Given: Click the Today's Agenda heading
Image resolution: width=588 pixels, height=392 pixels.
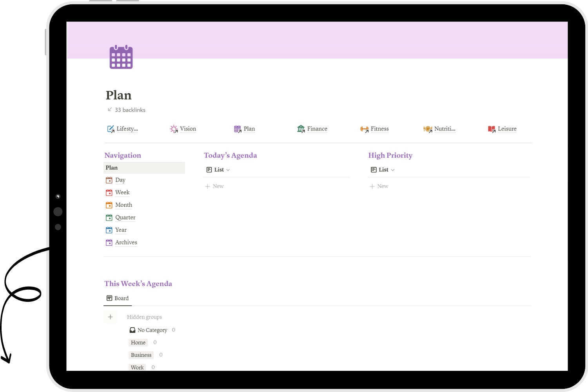Looking at the screenshot, I should pos(230,156).
